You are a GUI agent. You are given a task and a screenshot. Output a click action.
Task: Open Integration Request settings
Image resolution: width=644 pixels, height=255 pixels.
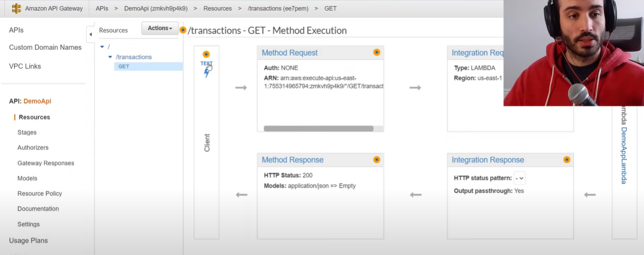tap(477, 53)
